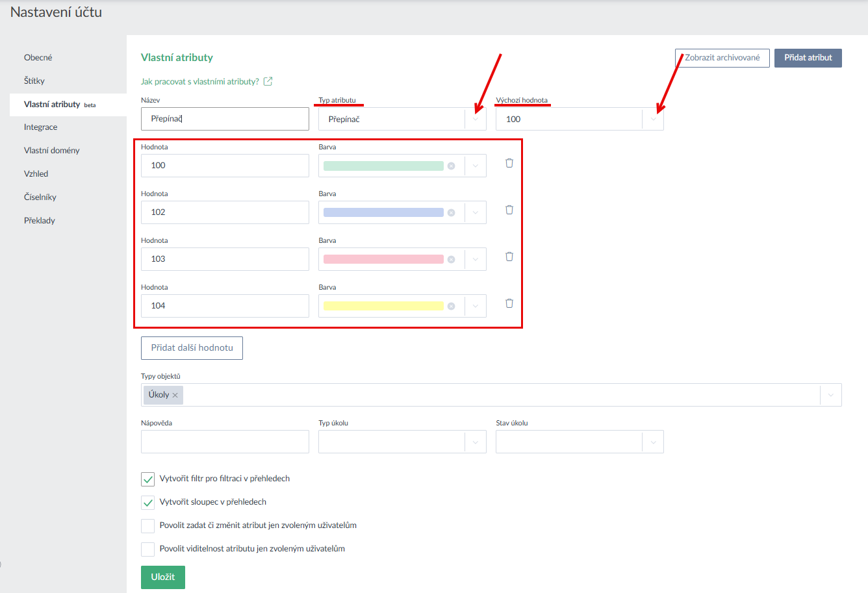Uncheck Vytvořit filtr pro filtraci v přehledech
Viewport: 868px width, 593px height.
(x=148, y=479)
